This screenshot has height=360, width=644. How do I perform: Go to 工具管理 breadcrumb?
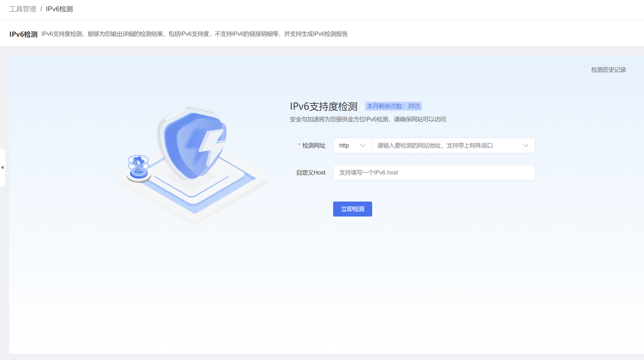point(23,9)
